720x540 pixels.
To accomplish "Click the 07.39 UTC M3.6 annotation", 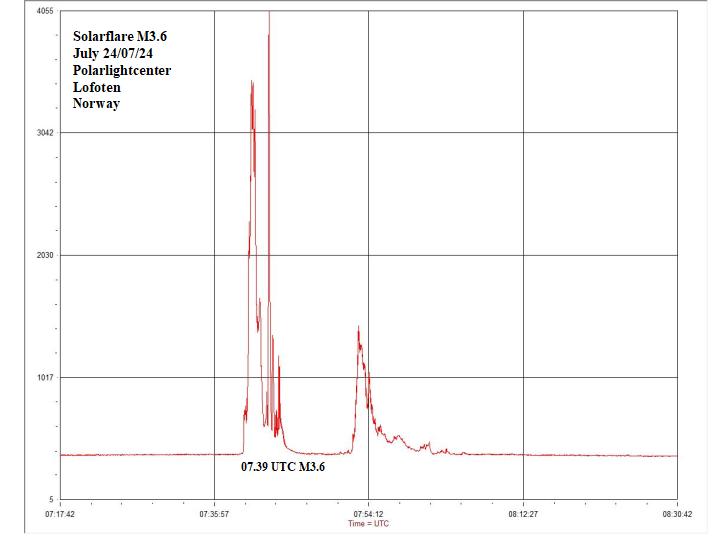I will point(283,467).
